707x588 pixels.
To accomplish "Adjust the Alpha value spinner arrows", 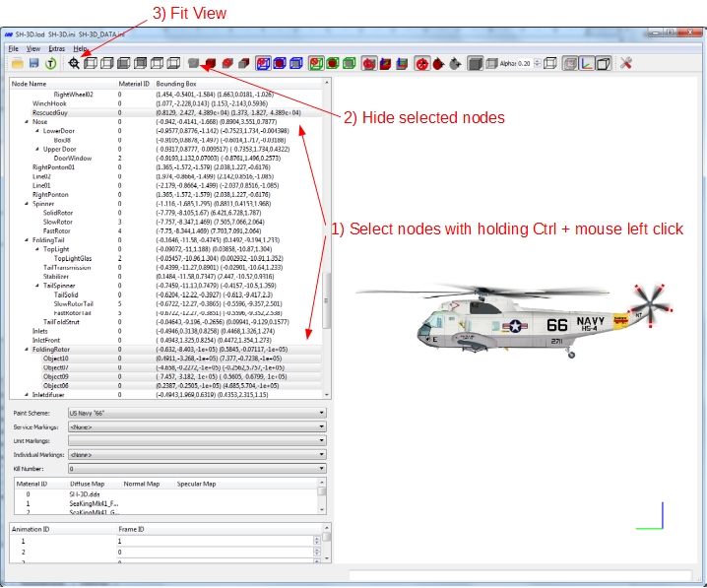I will [x=537, y=64].
